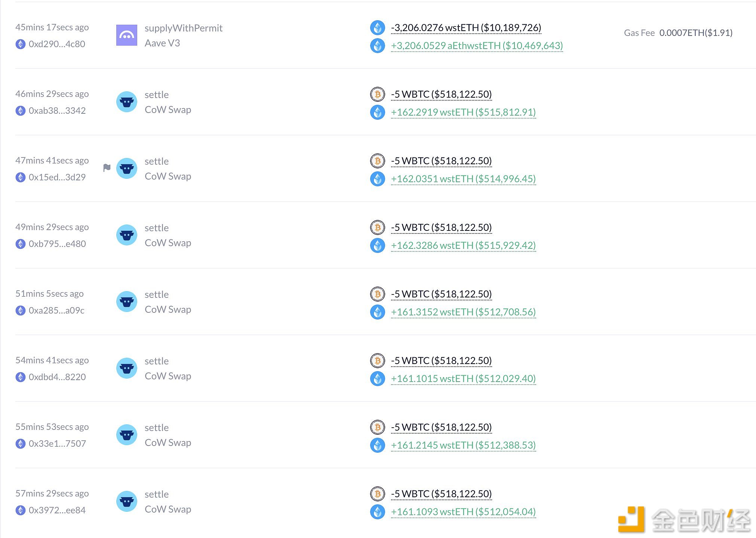Viewport: 756px width, 538px height.
Task: Click CoW Swap label in 0xab38...3342 row
Action: pos(168,110)
